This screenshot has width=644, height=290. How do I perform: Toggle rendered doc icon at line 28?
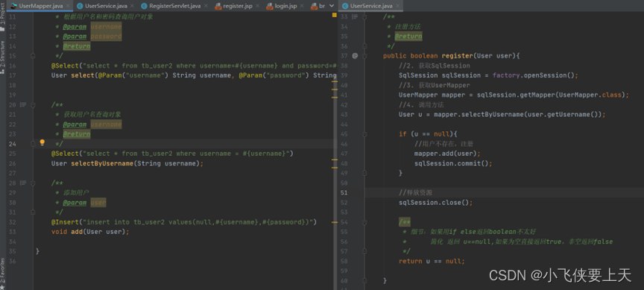(23, 183)
